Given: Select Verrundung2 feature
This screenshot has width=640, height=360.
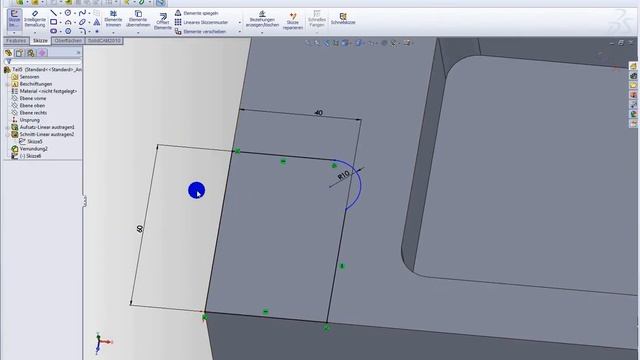Looking at the screenshot, I should [33, 149].
